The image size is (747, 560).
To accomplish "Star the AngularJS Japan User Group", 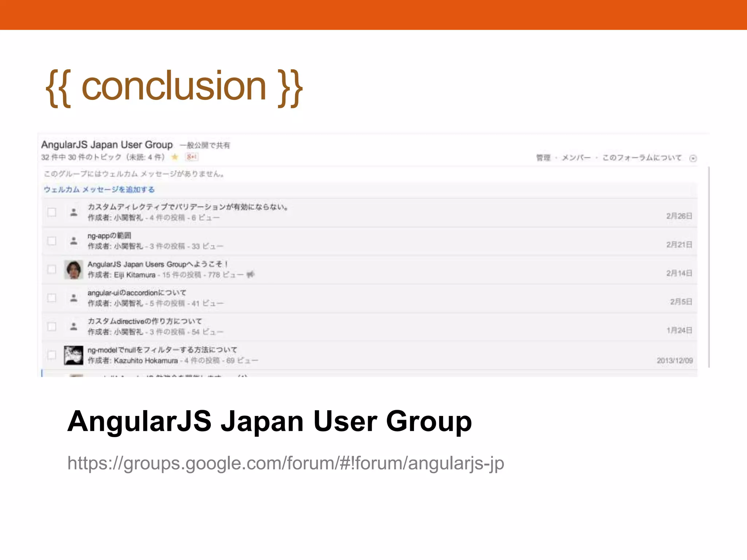I will click(175, 157).
